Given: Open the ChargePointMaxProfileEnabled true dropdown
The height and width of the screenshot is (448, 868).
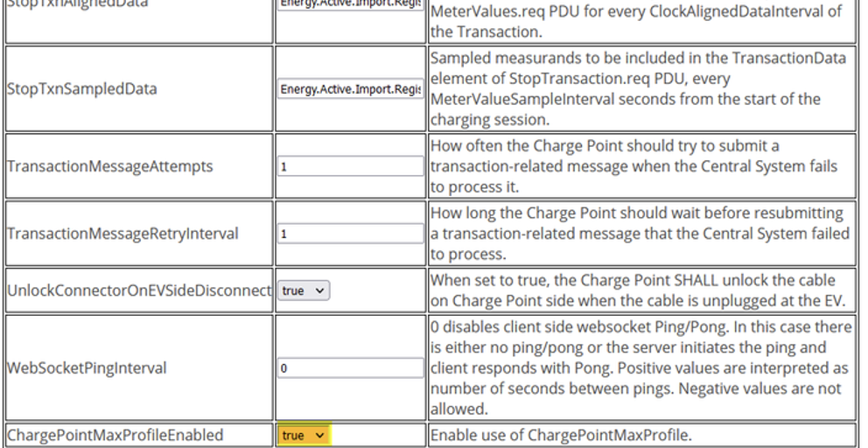Looking at the screenshot, I should (x=304, y=435).
